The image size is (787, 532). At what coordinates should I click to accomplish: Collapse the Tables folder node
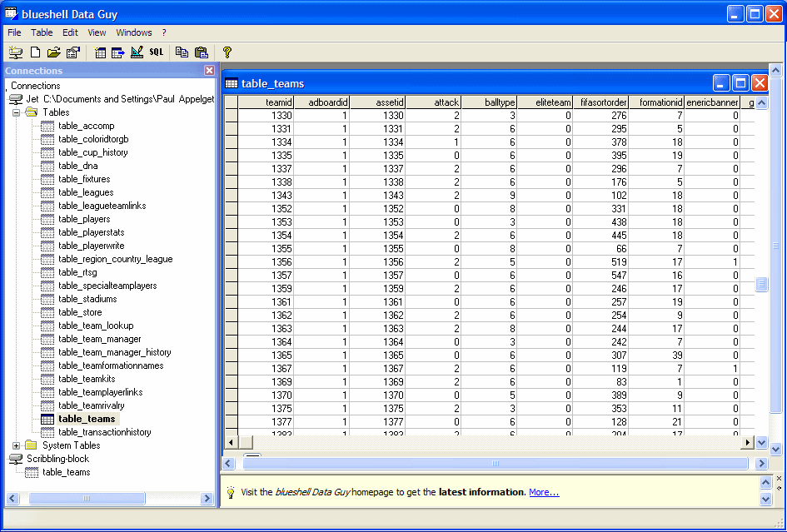[16, 112]
